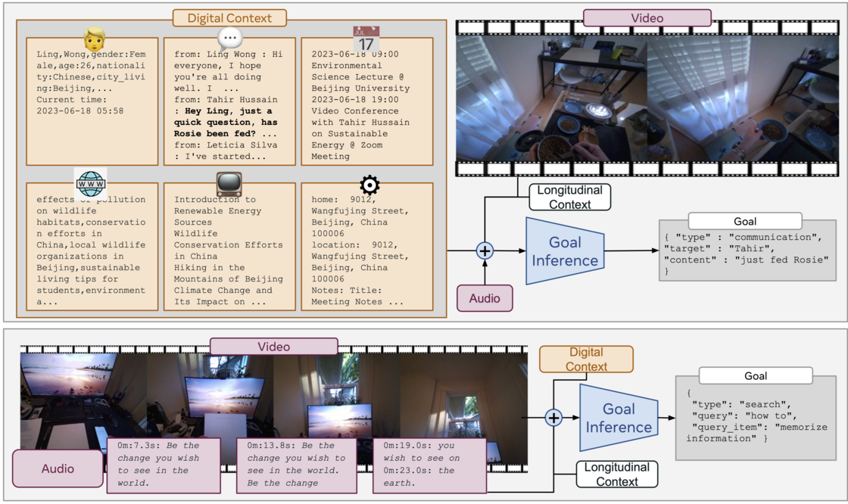This screenshot has height=504, width=848.
Task: Click the 0m:19.0s audio transcript box
Action: click(x=426, y=465)
